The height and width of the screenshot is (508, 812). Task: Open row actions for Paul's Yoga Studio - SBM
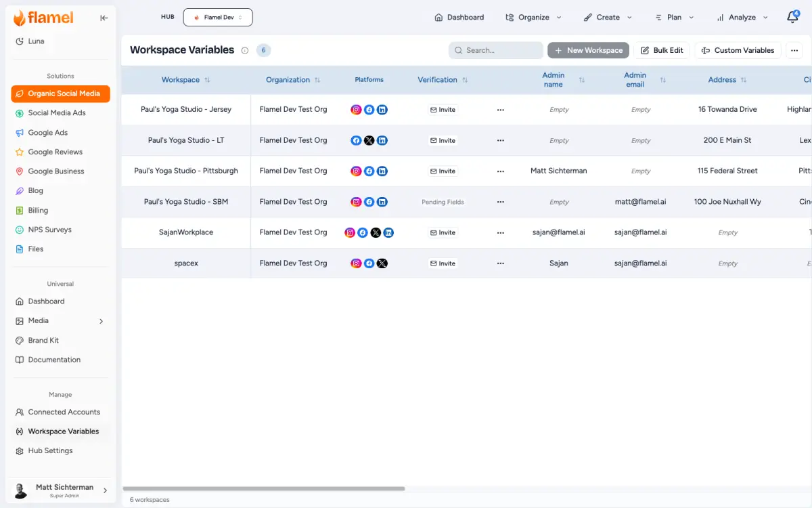click(501, 202)
